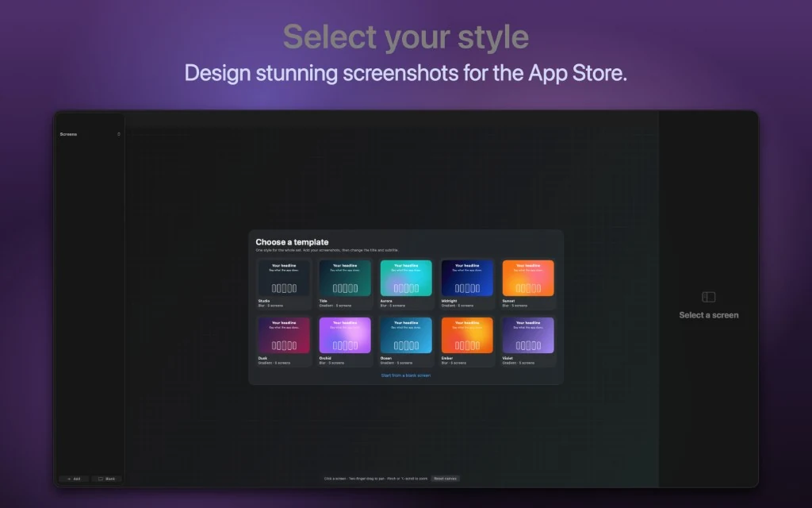Choose the Violet template thumbnail

(528, 336)
